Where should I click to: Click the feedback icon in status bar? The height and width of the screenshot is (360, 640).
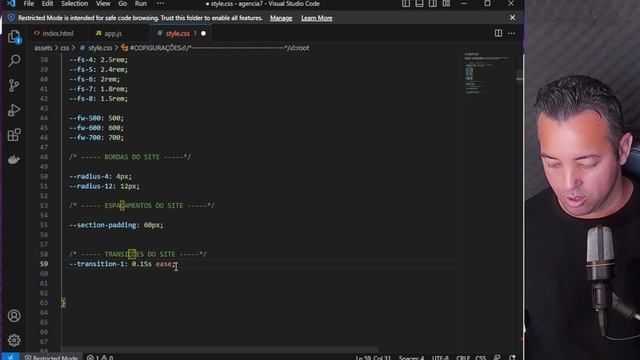pos(497,358)
